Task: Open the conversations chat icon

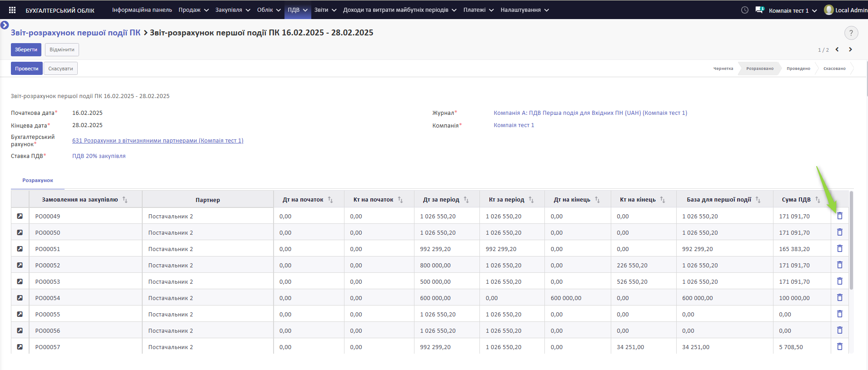Action: click(x=759, y=10)
